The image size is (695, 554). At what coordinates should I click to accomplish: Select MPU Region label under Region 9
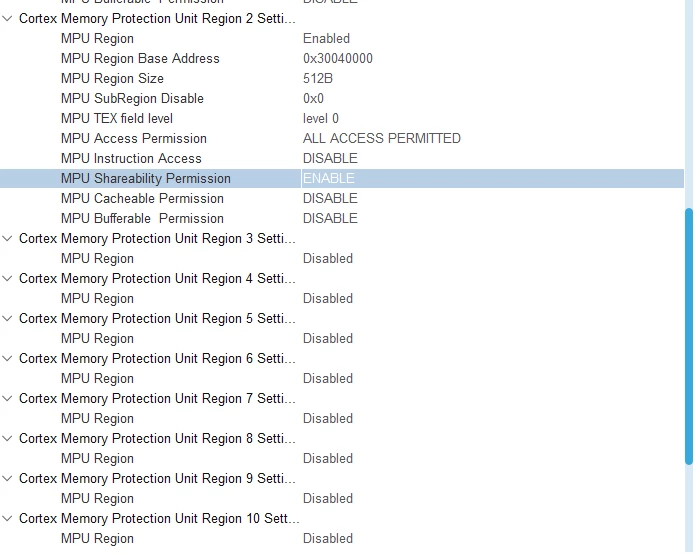(x=97, y=498)
